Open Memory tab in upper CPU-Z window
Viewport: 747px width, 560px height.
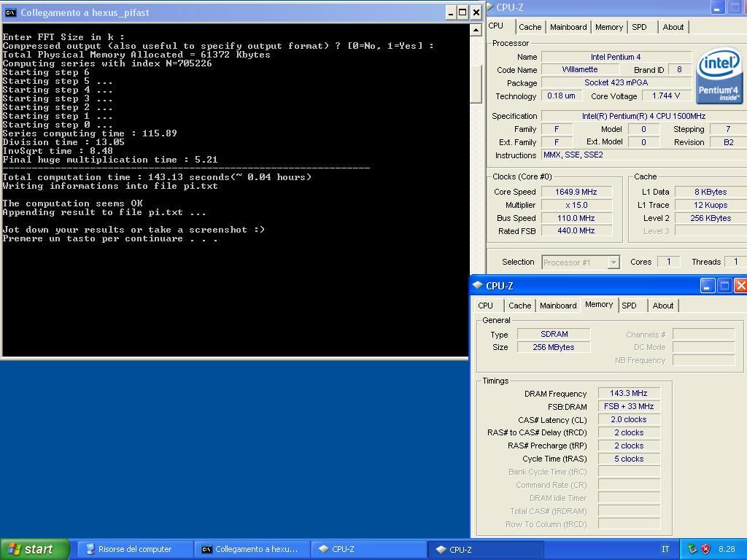(x=609, y=27)
